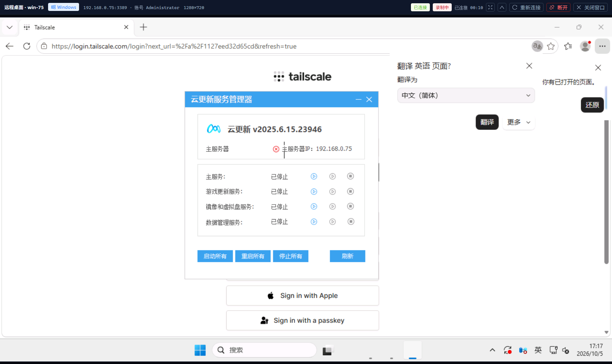Click 断开 to disconnect remote session
Image resolution: width=612 pixels, height=364 pixels.
click(558, 7)
